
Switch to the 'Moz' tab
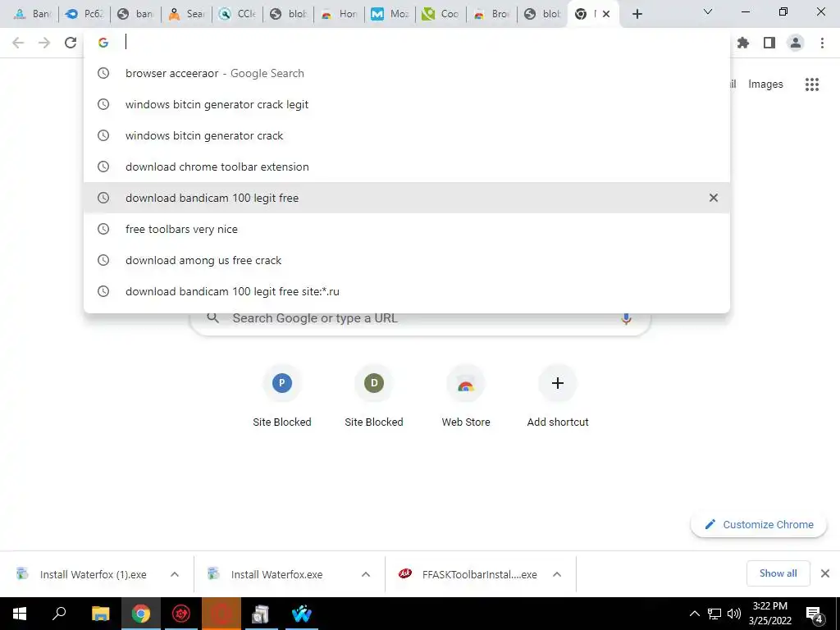[390, 14]
